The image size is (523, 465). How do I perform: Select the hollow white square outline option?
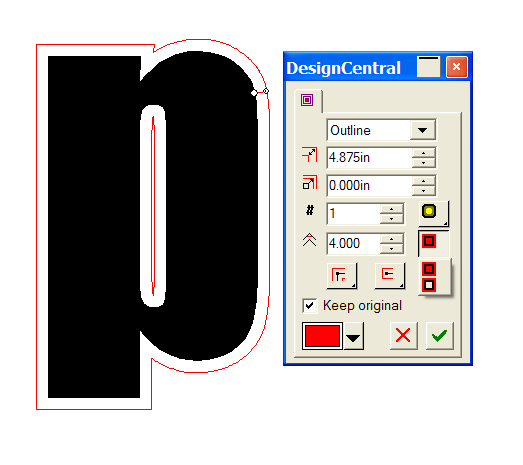[x=429, y=285]
